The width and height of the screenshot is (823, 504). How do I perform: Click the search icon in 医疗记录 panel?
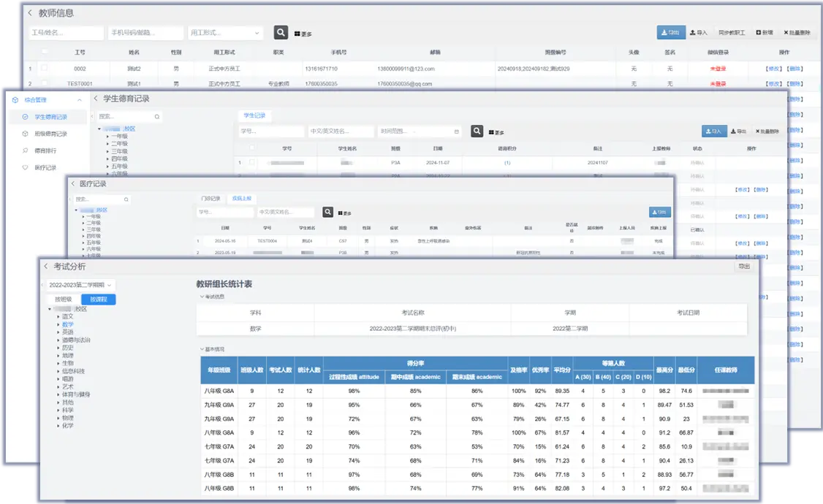(x=328, y=213)
